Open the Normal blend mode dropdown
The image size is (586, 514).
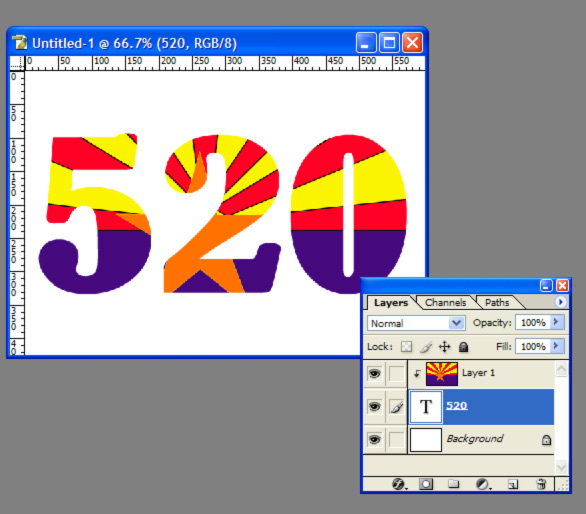[x=416, y=323]
